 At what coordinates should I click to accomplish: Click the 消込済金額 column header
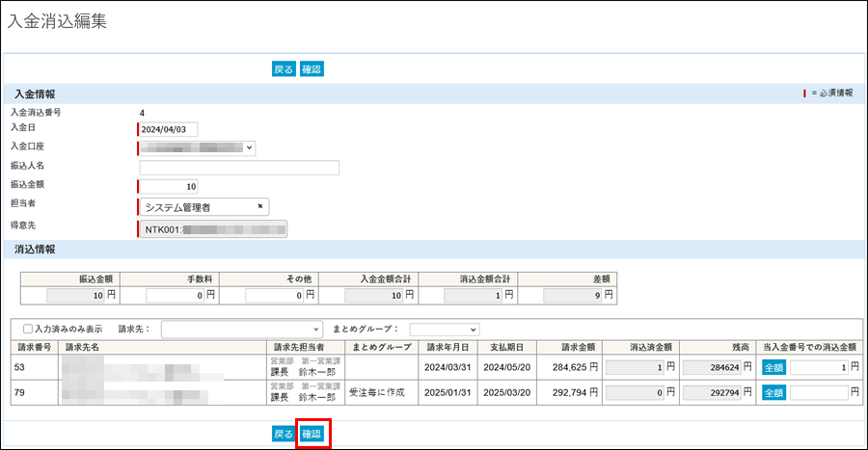point(641,347)
